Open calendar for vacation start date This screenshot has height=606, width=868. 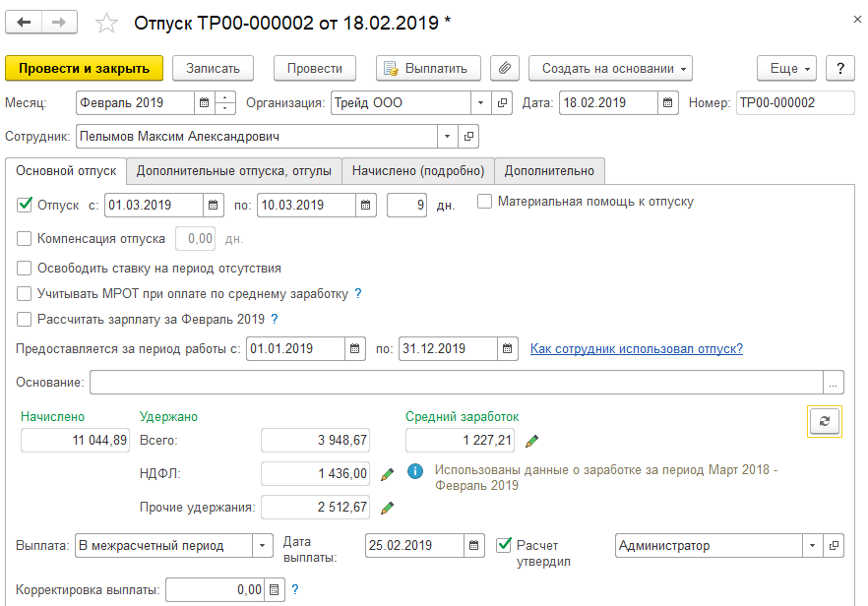tap(214, 206)
